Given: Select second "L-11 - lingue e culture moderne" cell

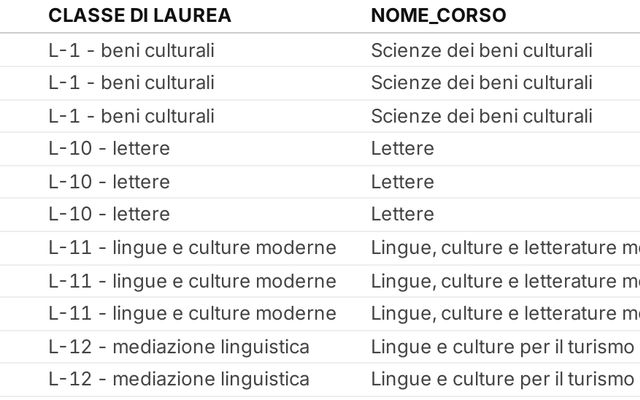Looking at the screenshot, I should (192, 281).
